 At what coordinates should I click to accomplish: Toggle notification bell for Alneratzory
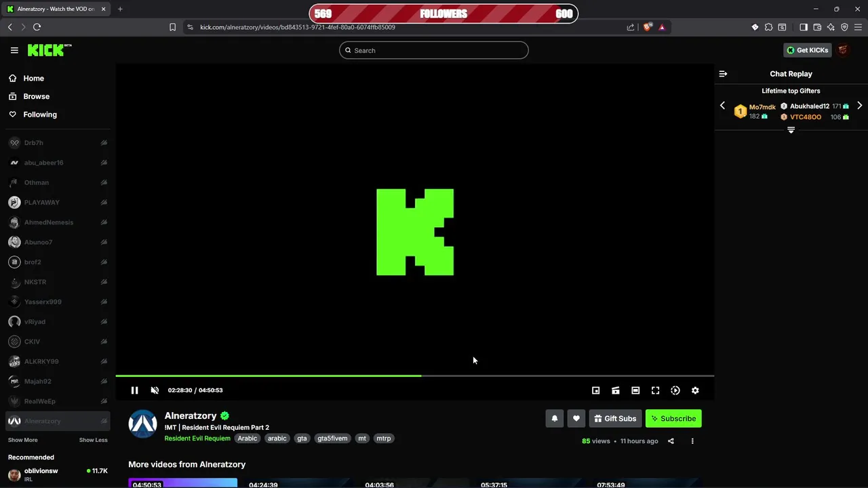(x=554, y=419)
